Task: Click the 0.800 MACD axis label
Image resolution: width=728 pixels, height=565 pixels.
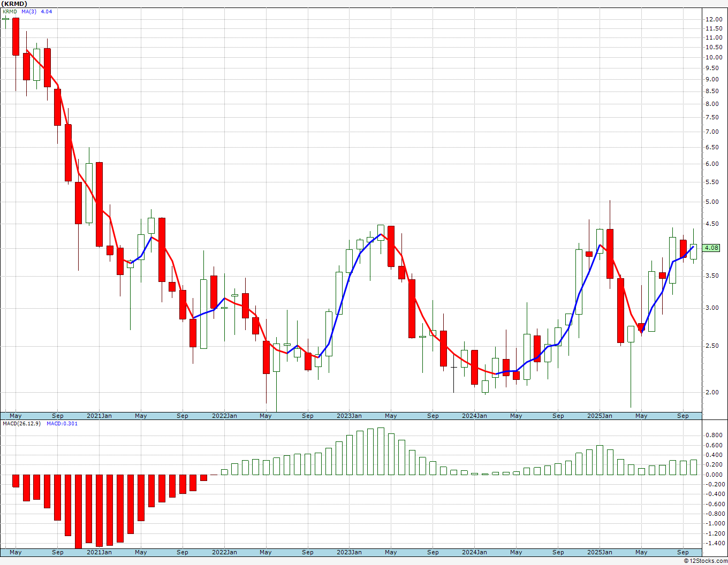Action: pos(714,436)
